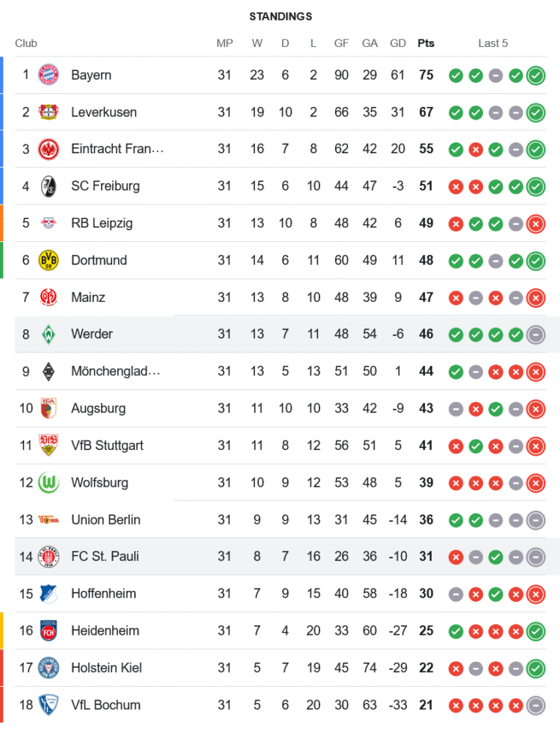560x733 pixels.
Task: Click Heidenheim's points value 25
Action: 426,630
